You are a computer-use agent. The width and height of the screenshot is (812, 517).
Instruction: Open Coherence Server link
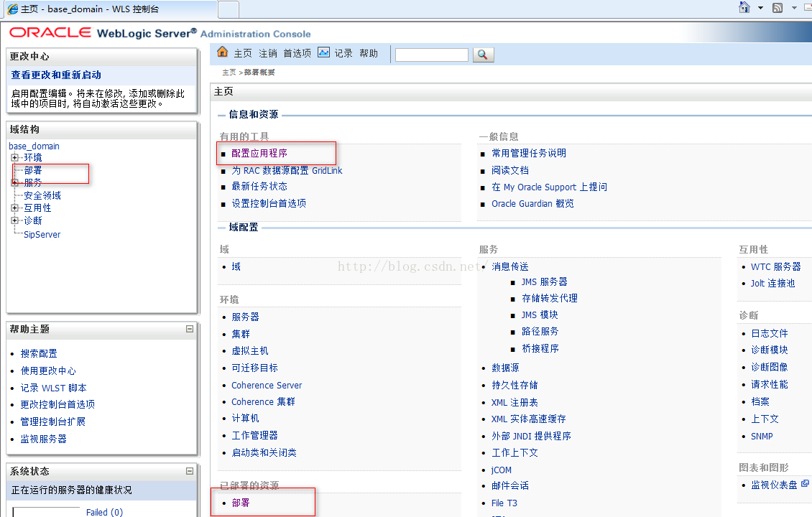click(x=267, y=385)
